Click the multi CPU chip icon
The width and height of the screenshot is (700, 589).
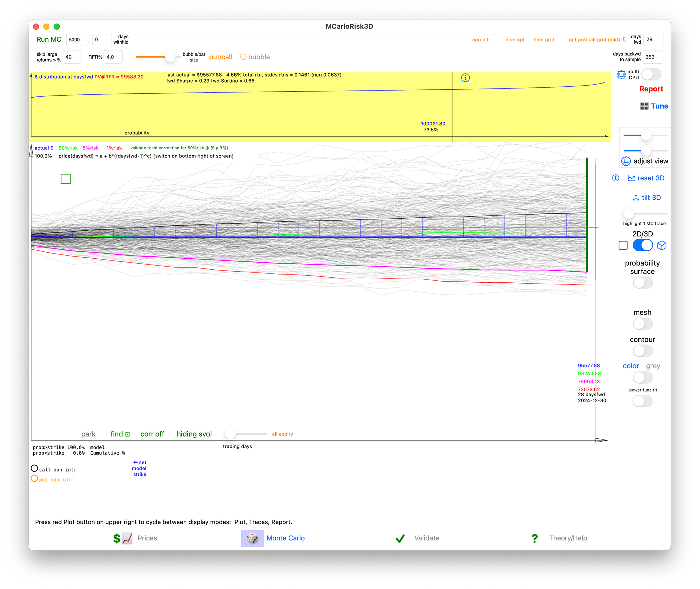pos(621,75)
